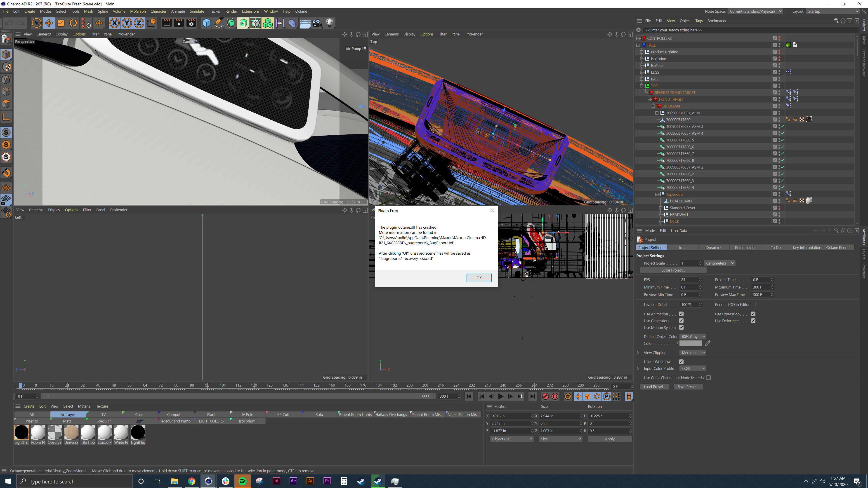868x488 pixels.
Task: Enable Render LOD in Editor checkbox
Action: point(753,304)
